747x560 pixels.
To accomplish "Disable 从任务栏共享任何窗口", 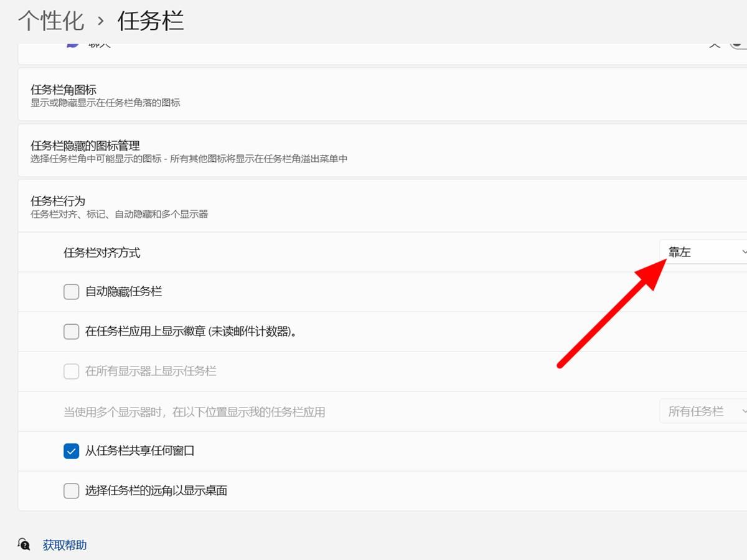I will [x=71, y=451].
